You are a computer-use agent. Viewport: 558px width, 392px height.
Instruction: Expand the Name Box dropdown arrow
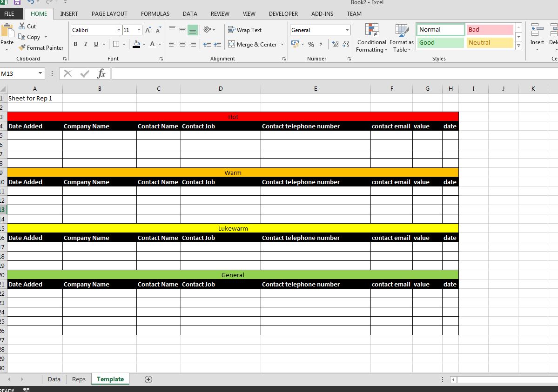40,73
